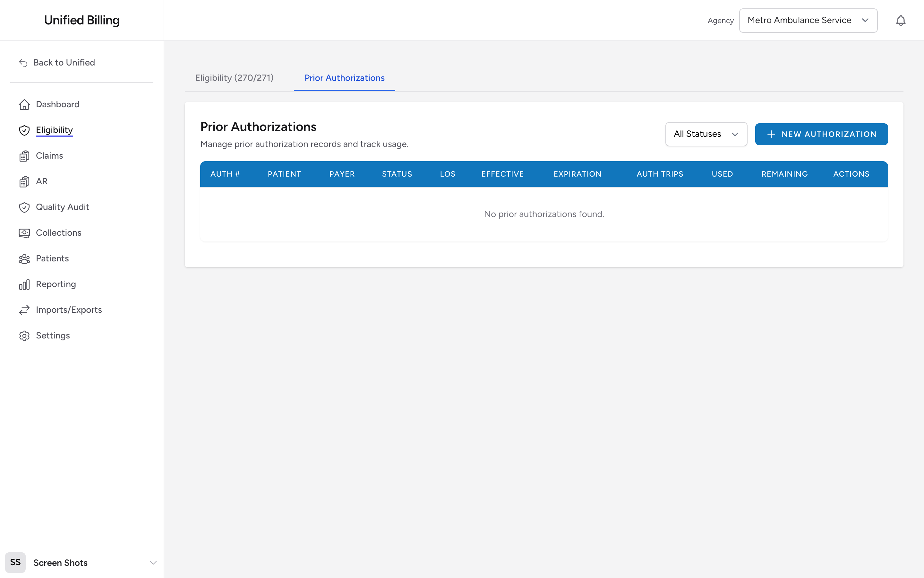This screenshot has width=924, height=578.
Task: Click the AUTH TRIPS column header
Action: tap(660, 174)
